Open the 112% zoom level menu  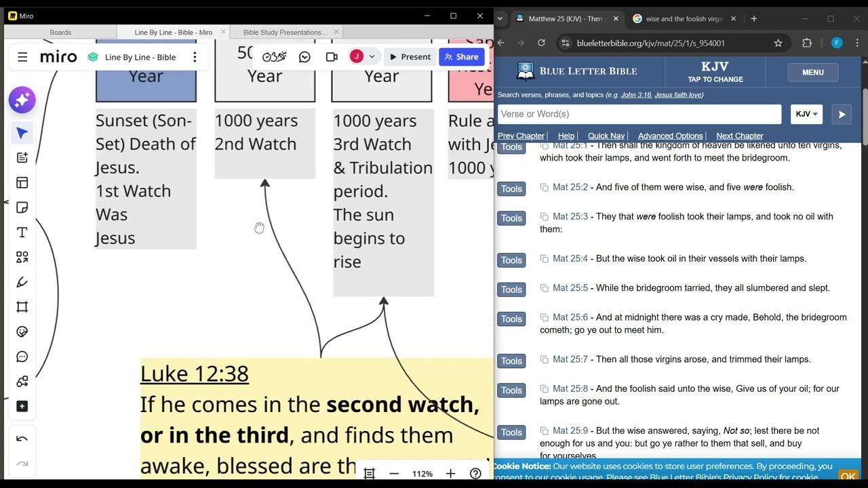[422, 474]
